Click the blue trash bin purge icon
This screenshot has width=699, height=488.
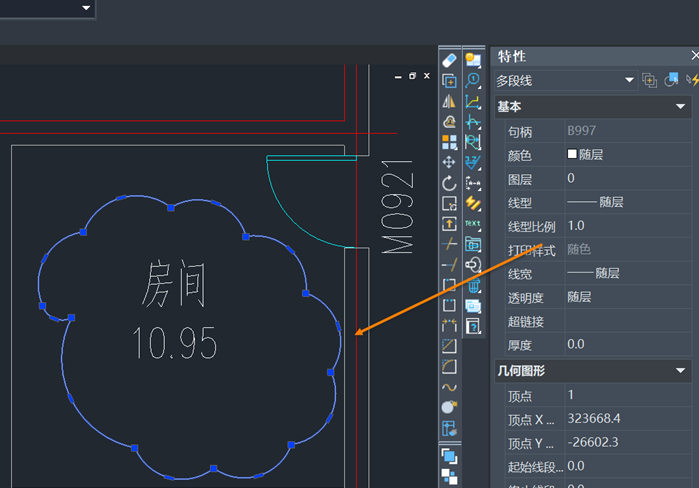click(473, 285)
